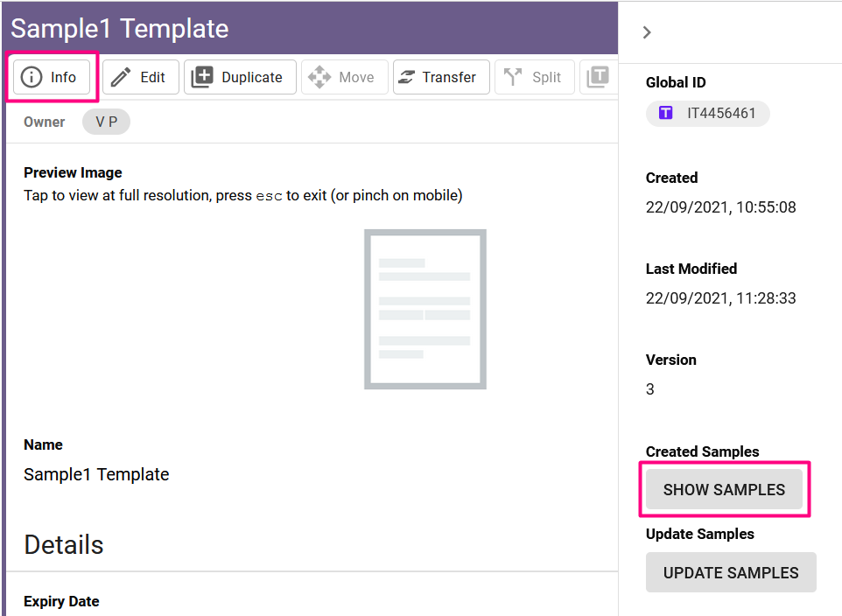This screenshot has width=842, height=616.
Task: Click the Transfer toolbar button
Action: pos(441,77)
